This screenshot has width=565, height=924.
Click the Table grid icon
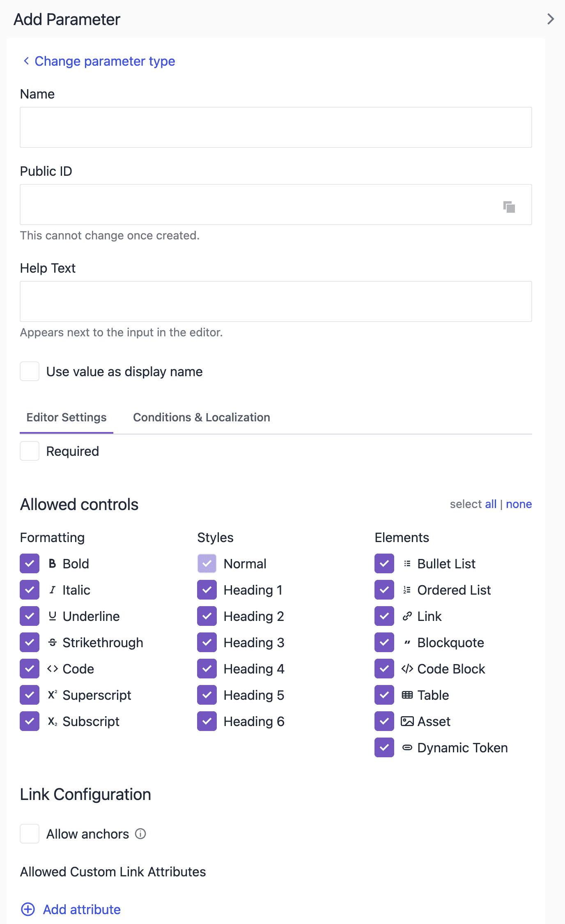click(407, 695)
